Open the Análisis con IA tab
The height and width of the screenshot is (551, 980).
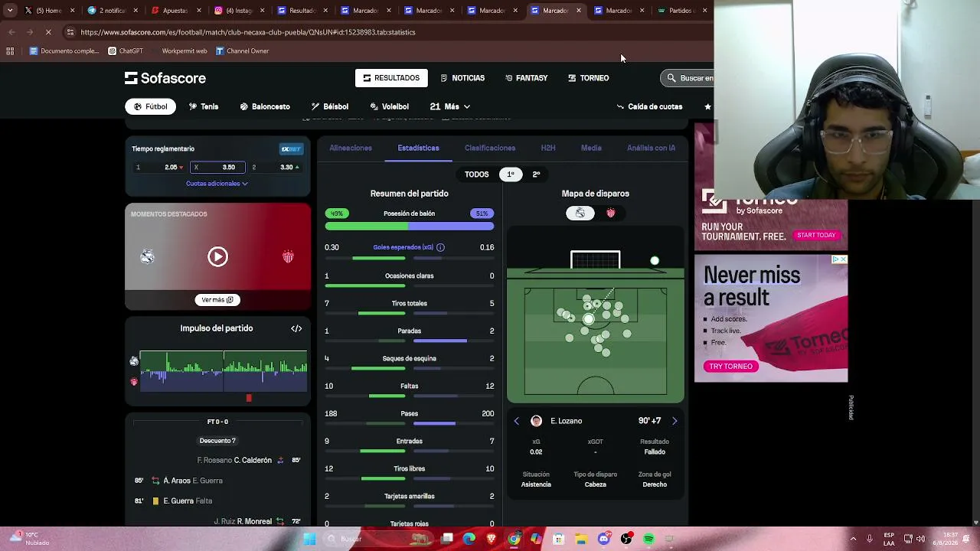(x=651, y=148)
